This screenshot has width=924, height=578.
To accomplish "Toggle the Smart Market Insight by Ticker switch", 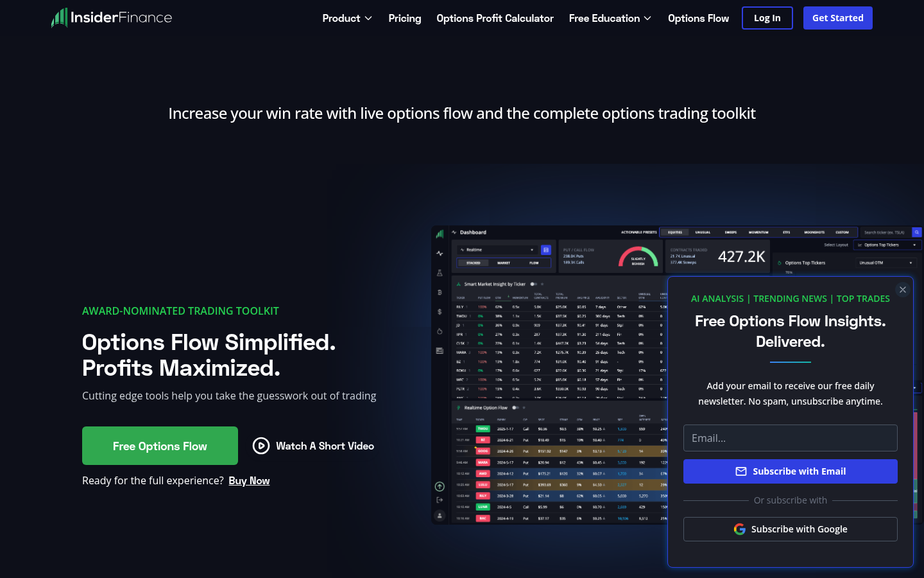I will [533, 284].
